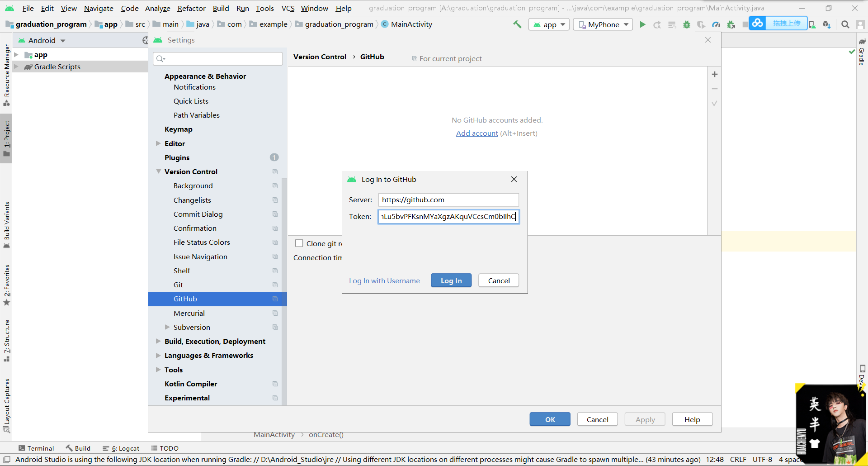
Task: Open the Build Variants side panel
Action: [6, 225]
